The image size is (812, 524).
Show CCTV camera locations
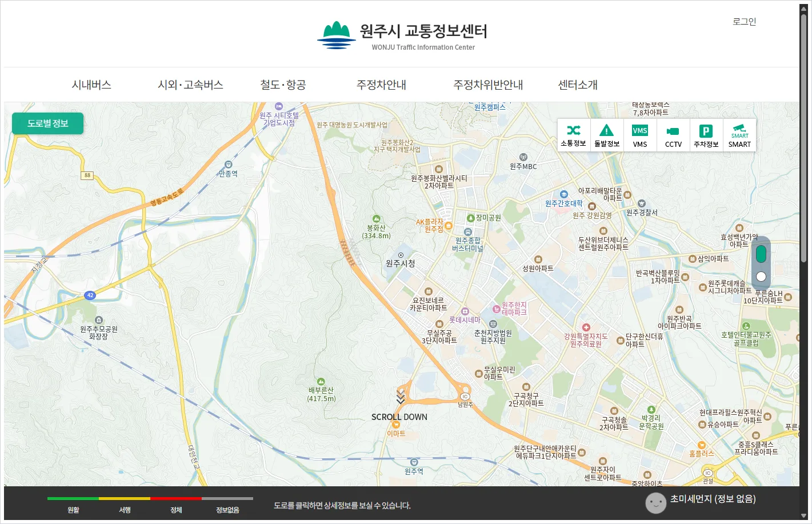[673, 135]
